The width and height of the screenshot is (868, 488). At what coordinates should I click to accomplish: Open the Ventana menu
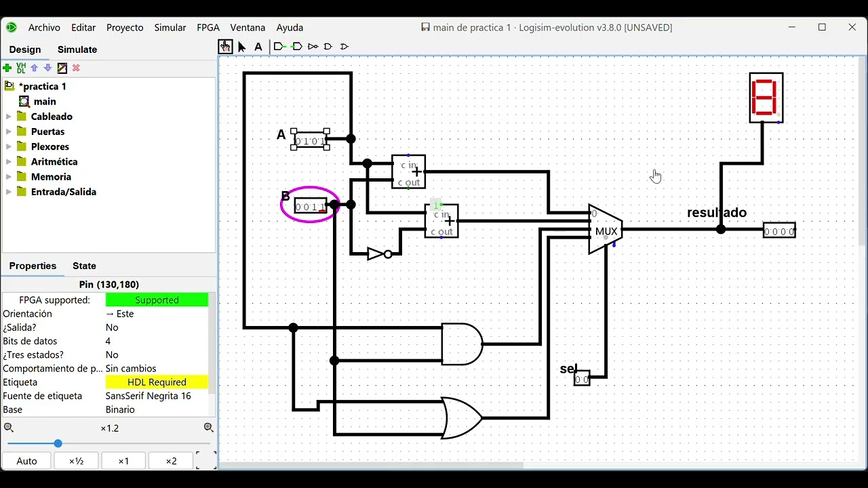(x=248, y=28)
